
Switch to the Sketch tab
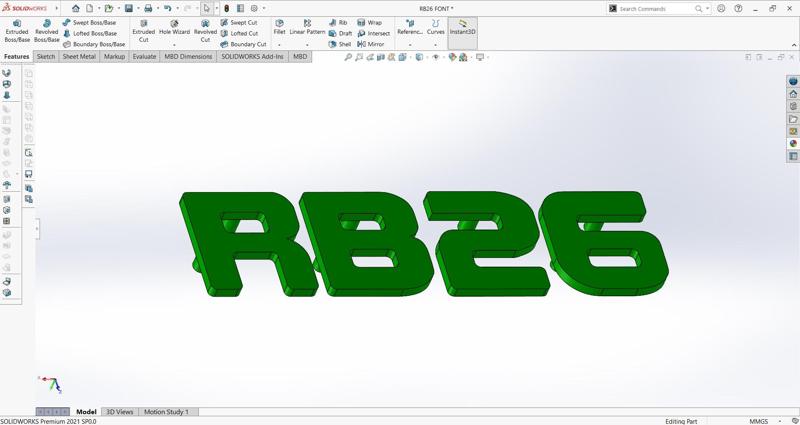coord(46,57)
